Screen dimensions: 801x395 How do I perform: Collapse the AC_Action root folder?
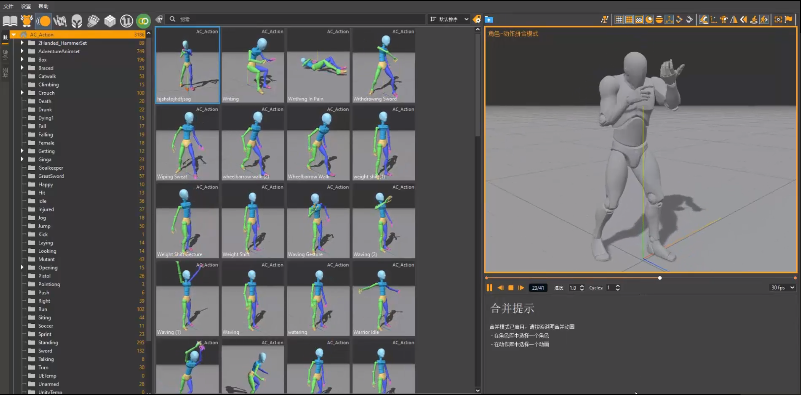[x=14, y=35]
